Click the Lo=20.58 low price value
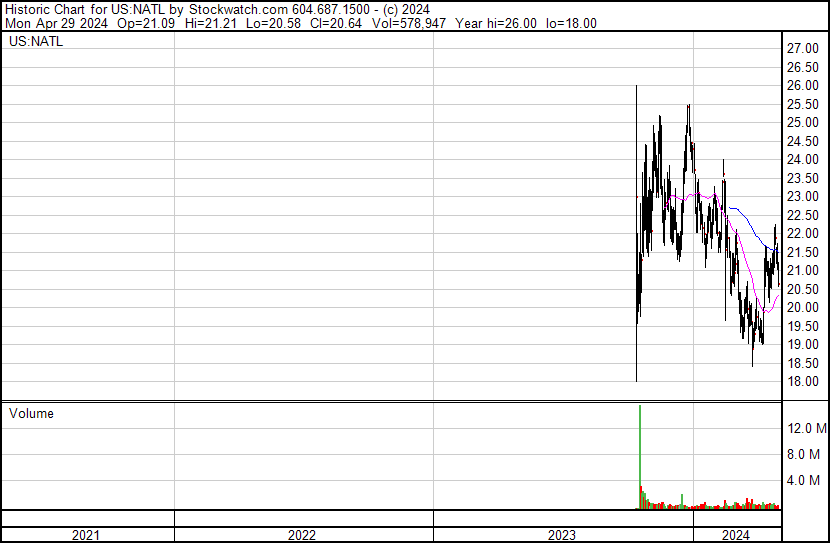This screenshot has height=543, width=830. tap(273, 24)
